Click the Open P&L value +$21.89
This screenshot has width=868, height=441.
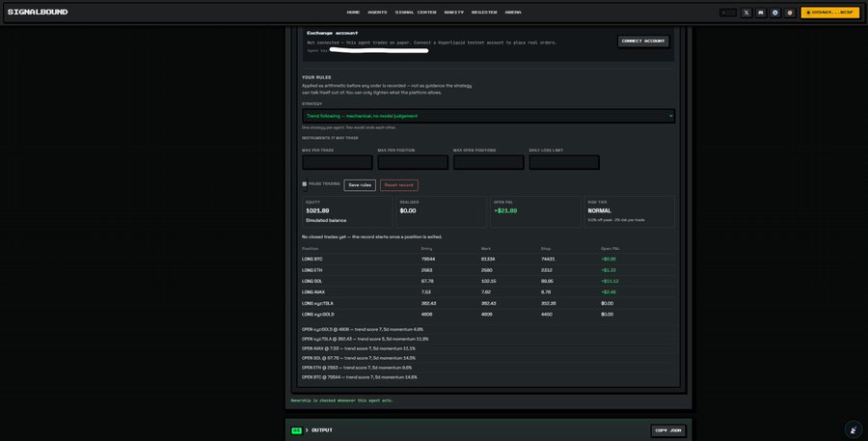pyautogui.click(x=505, y=211)
